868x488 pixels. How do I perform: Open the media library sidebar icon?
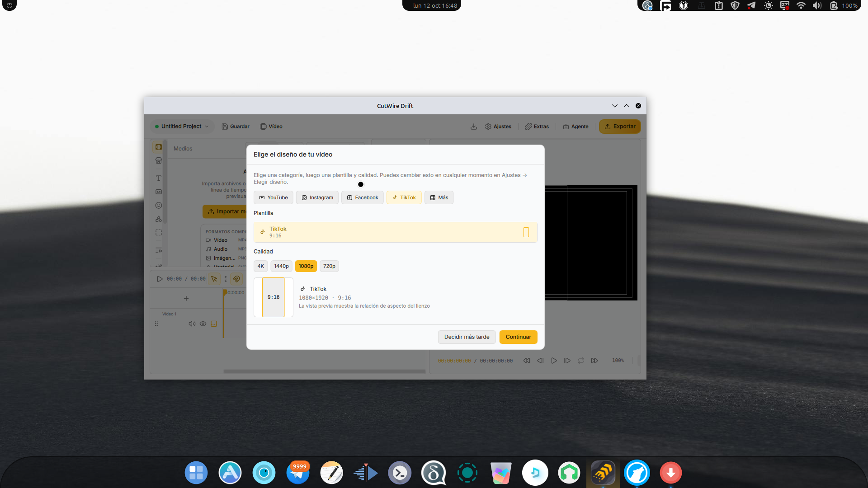(159, 147)
